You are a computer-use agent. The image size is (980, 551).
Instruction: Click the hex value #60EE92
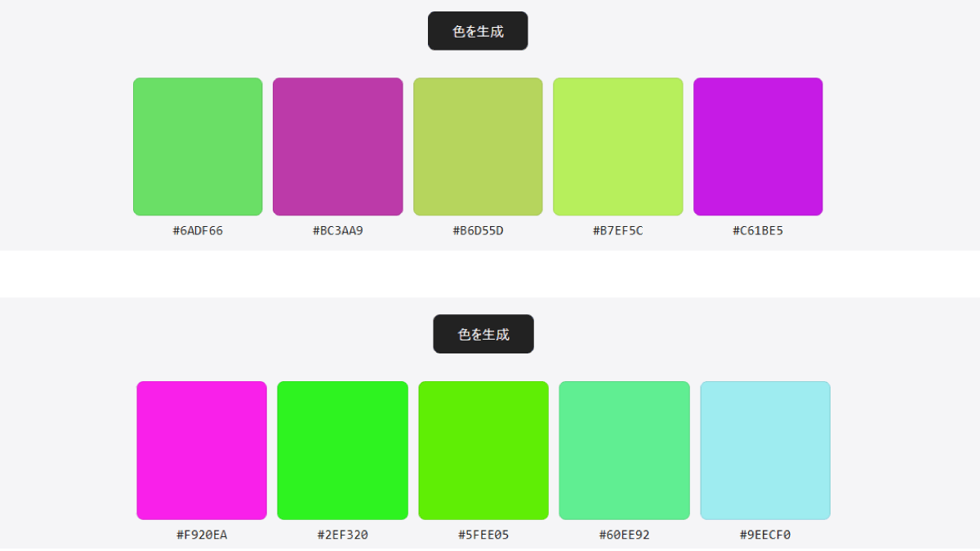click(624, 535)
